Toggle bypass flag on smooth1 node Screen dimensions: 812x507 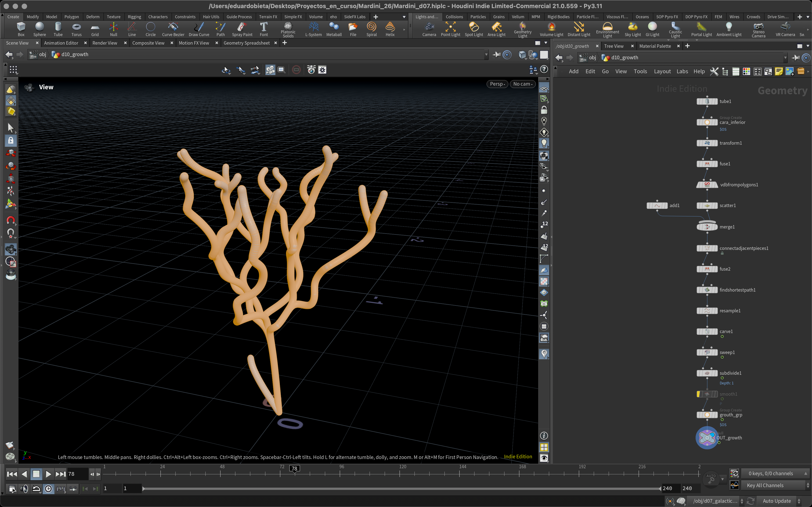pos(699,394)
